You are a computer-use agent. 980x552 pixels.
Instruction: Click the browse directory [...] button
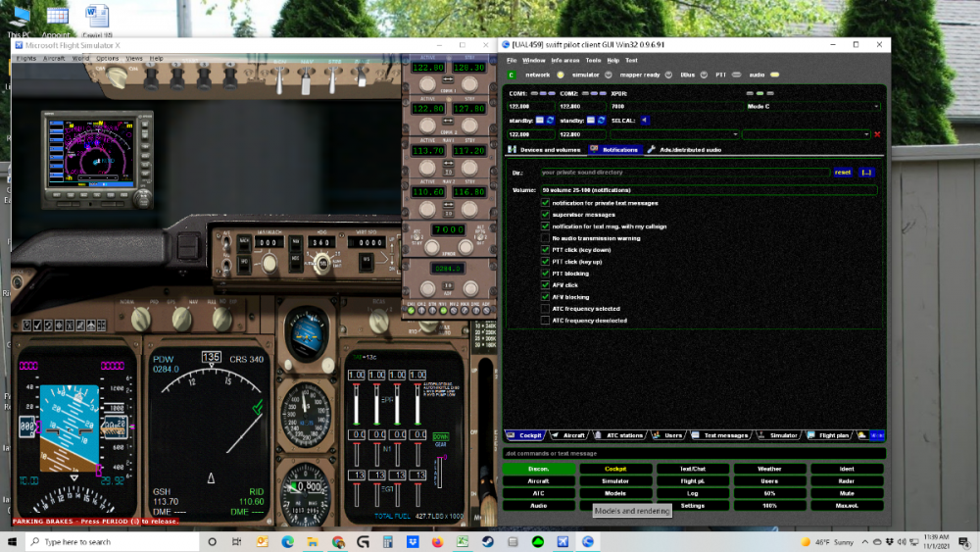(x=866, y=173)
